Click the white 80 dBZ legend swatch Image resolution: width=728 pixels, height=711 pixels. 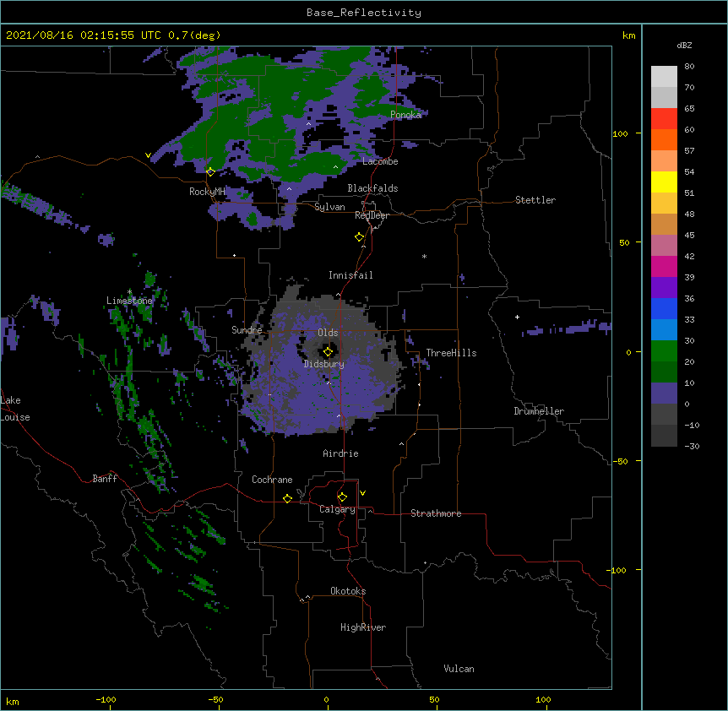tap(664, 77)
